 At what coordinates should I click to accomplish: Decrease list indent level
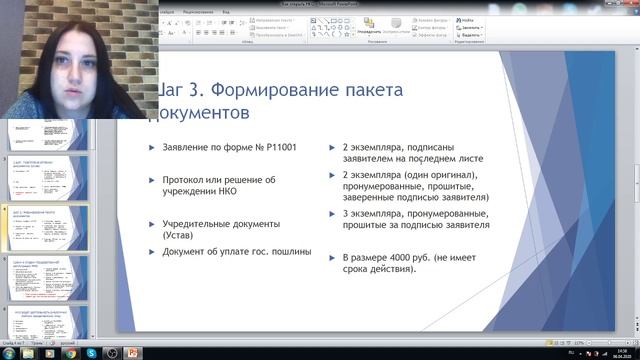click(224, 23)
